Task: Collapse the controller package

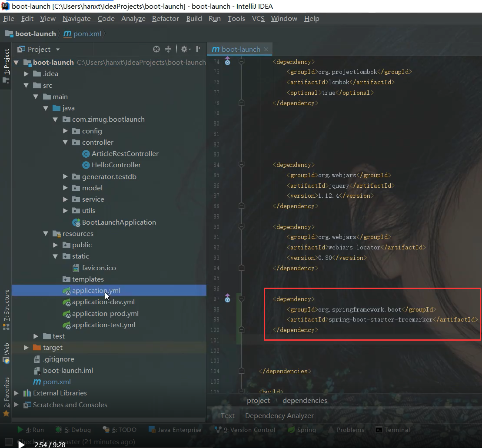Action: click(65, 142)
